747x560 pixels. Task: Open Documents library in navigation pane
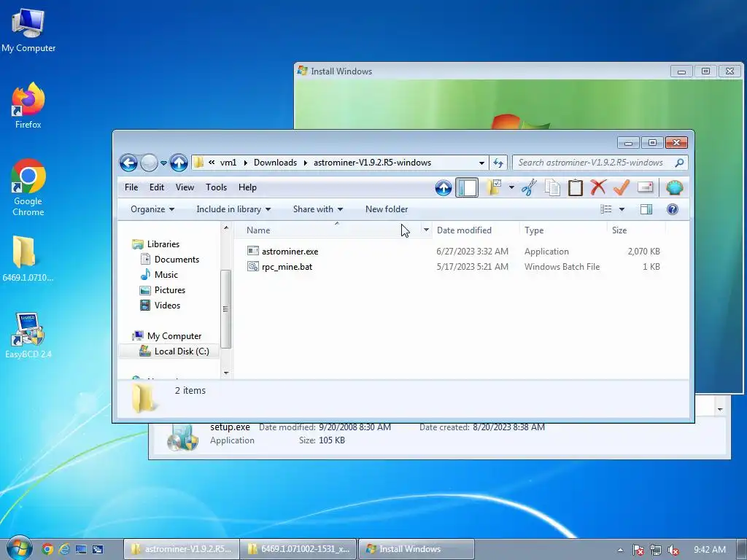coord(177,259)
